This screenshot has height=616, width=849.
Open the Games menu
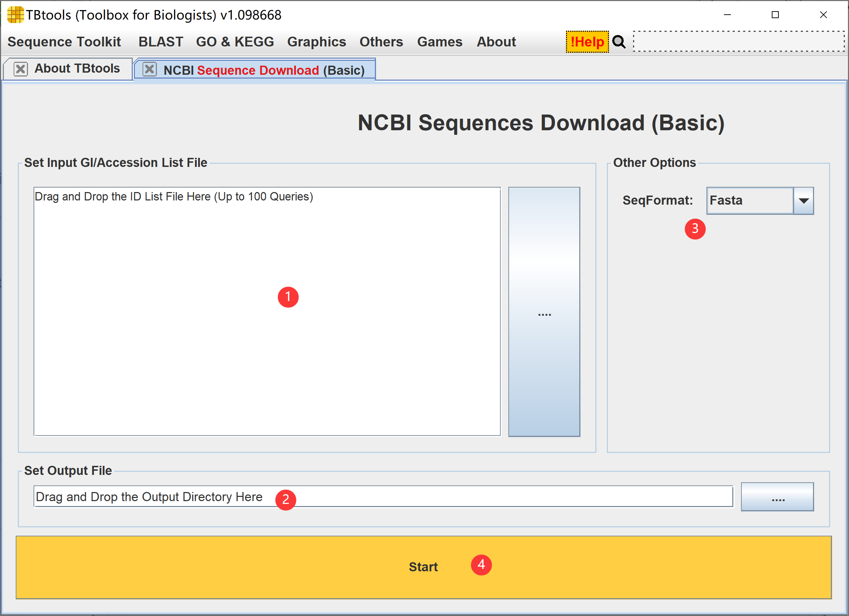point(440,42)
